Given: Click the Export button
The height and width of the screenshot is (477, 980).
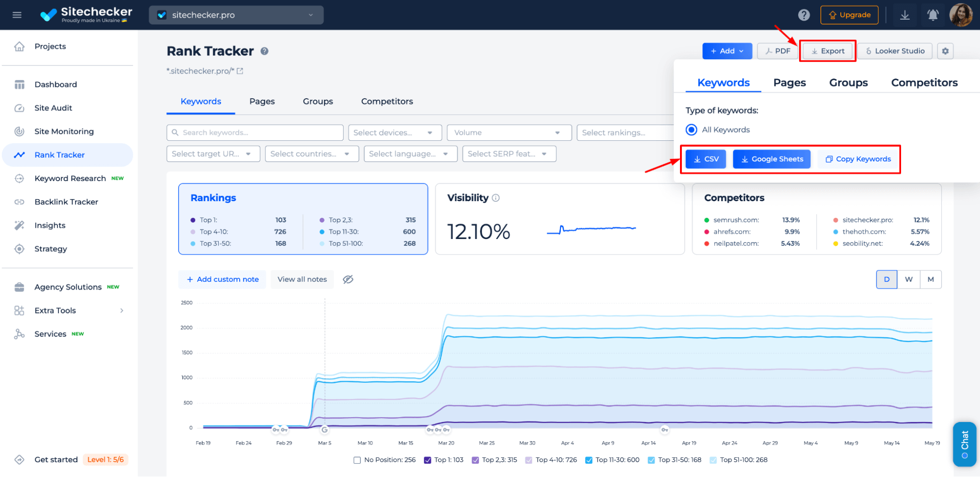Looking at the screenshot, I should pos(828,51).
